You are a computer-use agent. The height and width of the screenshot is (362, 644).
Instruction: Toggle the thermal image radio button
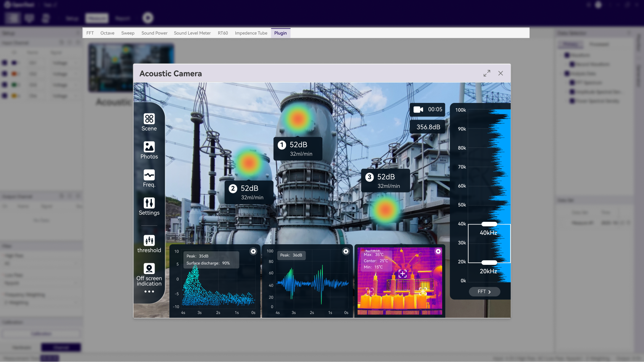(x=438, y=251)
